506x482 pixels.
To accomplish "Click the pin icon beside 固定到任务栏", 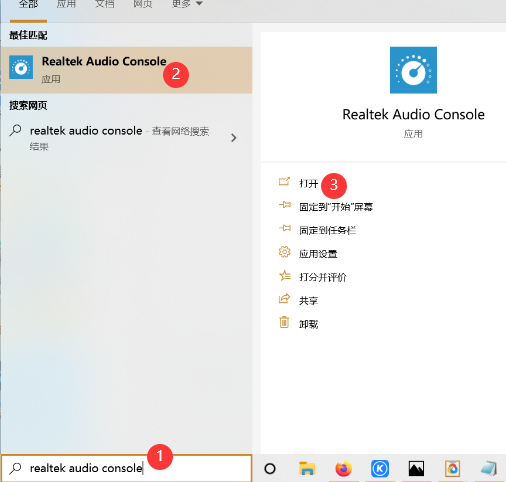I will 285,228.
